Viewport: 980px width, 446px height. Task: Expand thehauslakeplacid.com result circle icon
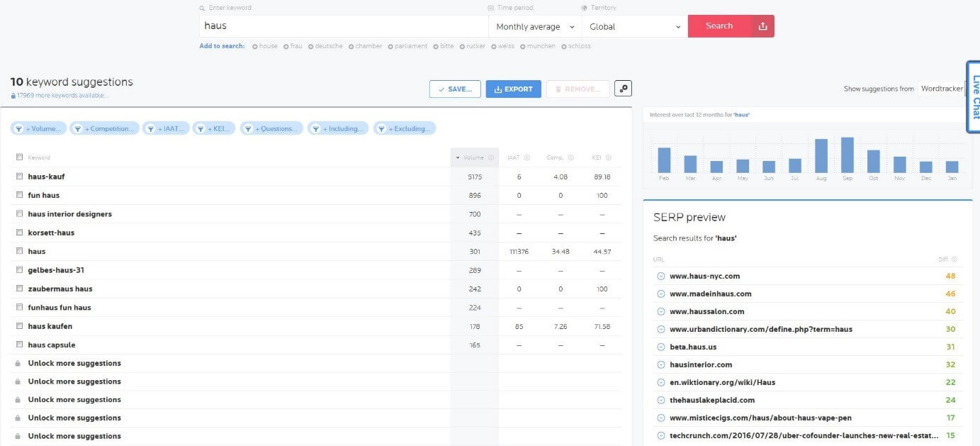(661, 400)
